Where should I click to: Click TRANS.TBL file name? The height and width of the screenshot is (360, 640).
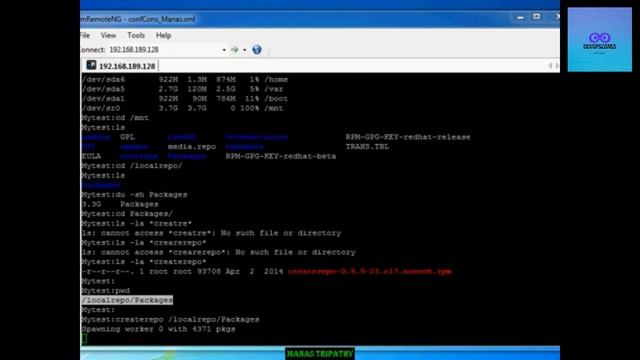coord(367,147)
